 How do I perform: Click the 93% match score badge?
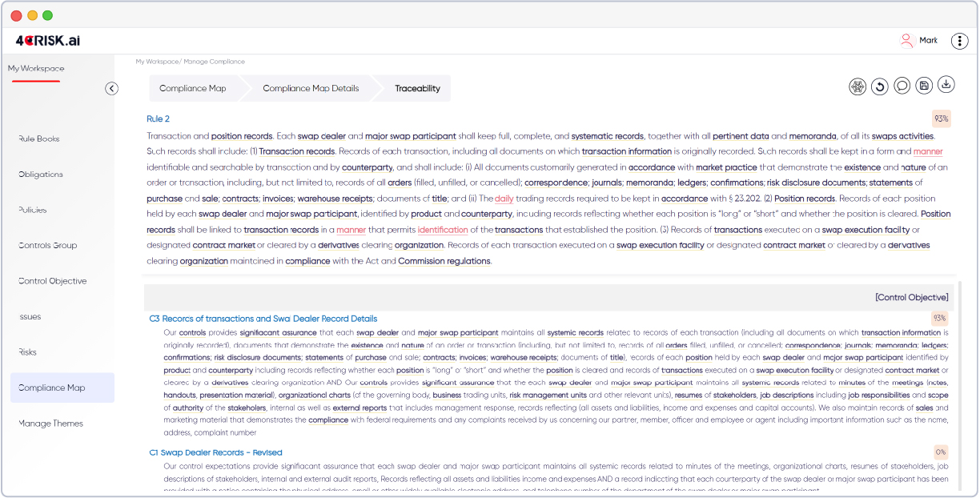click(941, 118)
